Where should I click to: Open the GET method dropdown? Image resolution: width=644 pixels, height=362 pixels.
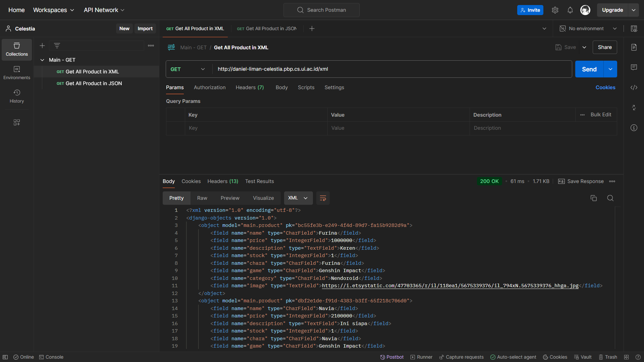point(188,69)
